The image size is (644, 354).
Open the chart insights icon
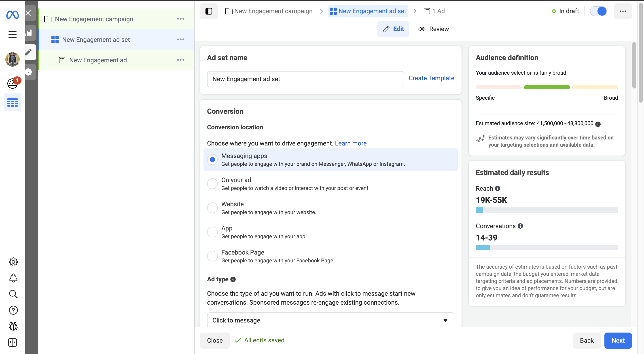[x=29, y=33]
